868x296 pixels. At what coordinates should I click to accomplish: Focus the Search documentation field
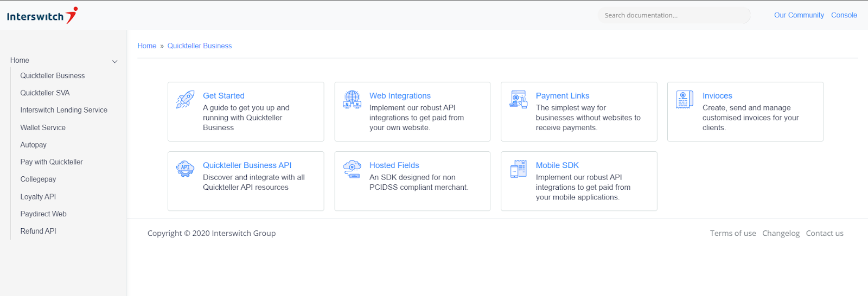pyautogui.click(x=674, y=15)
